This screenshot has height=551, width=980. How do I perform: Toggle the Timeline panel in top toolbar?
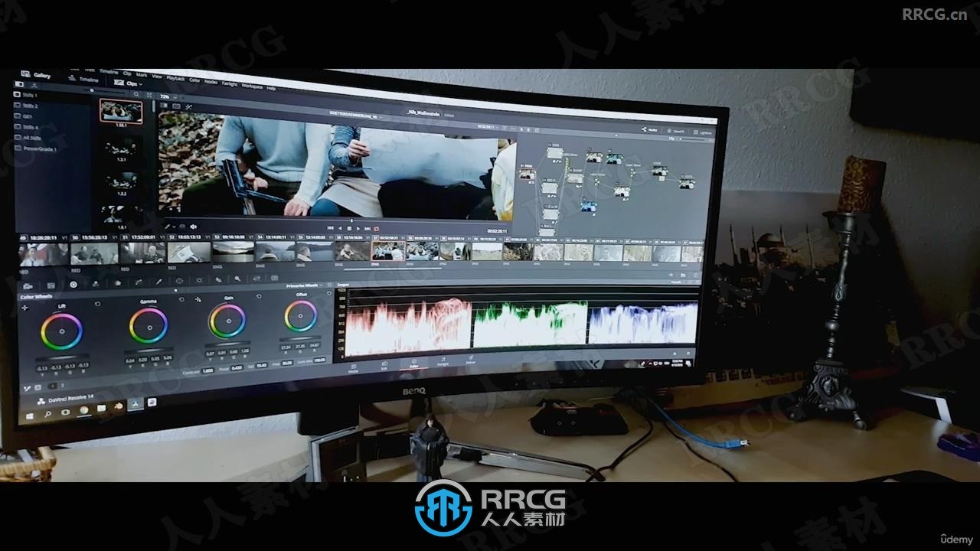pos(83,79)
